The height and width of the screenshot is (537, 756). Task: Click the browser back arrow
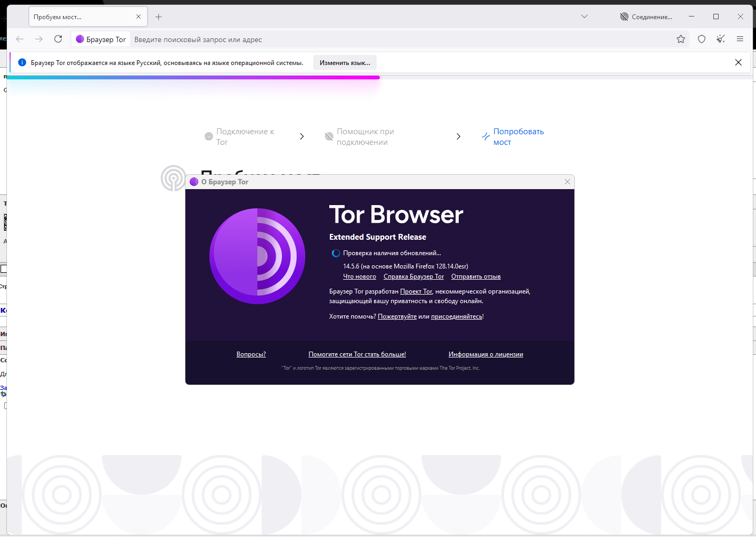click(x=20, y=39)
